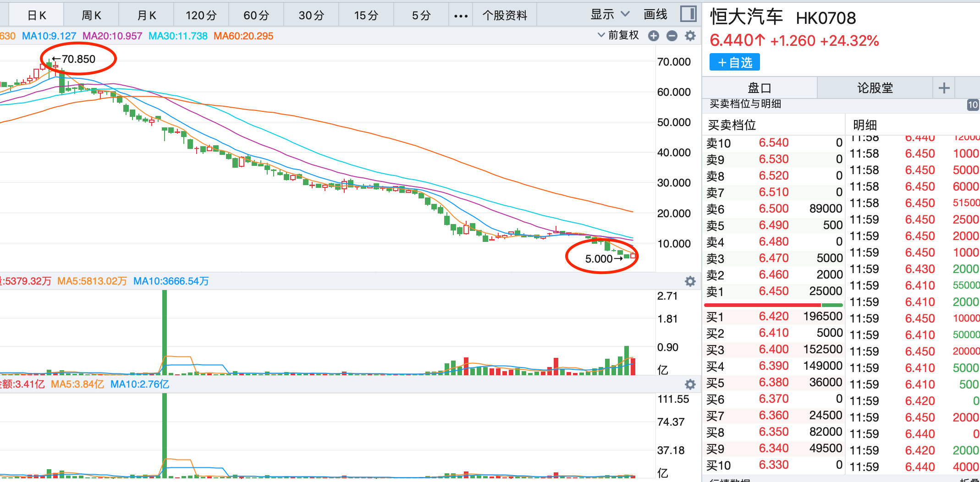
Task: Select the 买7 bid price 6.360
Action: coord(774,415)
